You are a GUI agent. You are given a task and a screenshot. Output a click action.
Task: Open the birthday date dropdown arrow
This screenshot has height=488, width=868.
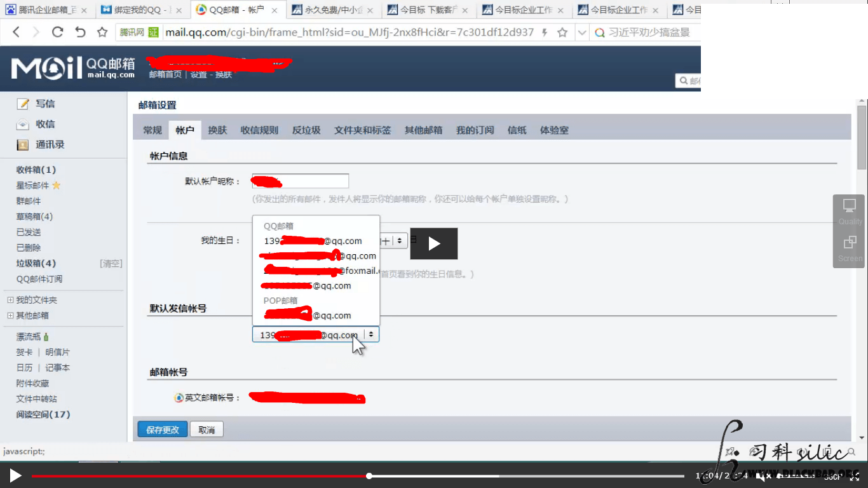coord(400,241)
